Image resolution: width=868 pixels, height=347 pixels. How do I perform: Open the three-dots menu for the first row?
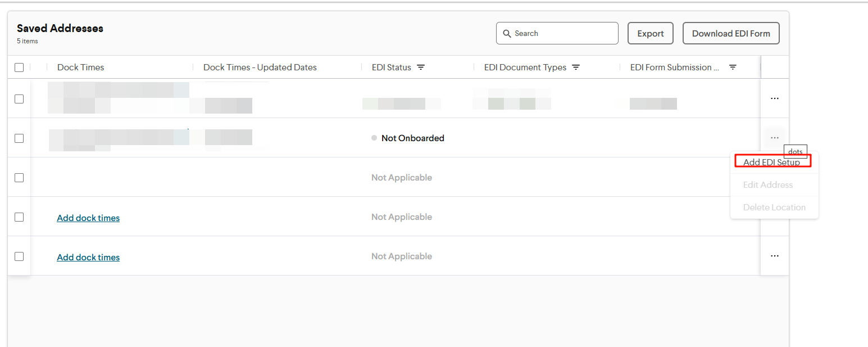pos(774,98)
